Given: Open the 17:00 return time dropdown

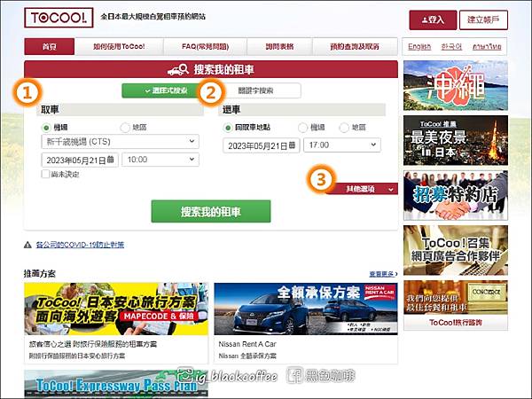Looking at the screenshot, I should pos(342,145).
